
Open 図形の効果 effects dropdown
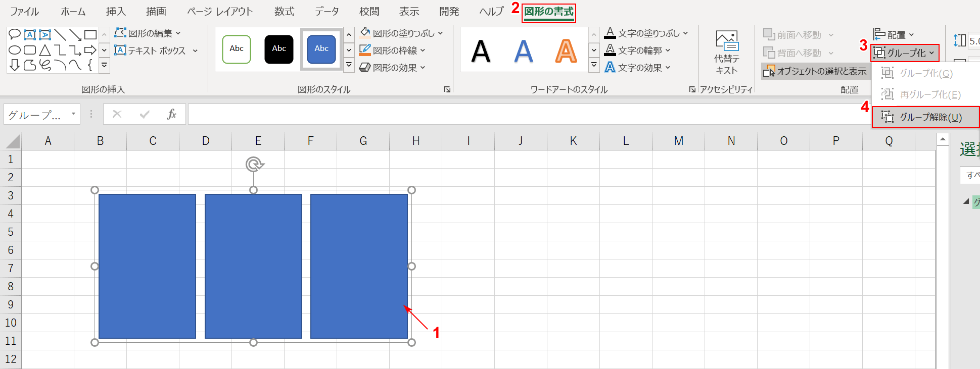(392, 68)
